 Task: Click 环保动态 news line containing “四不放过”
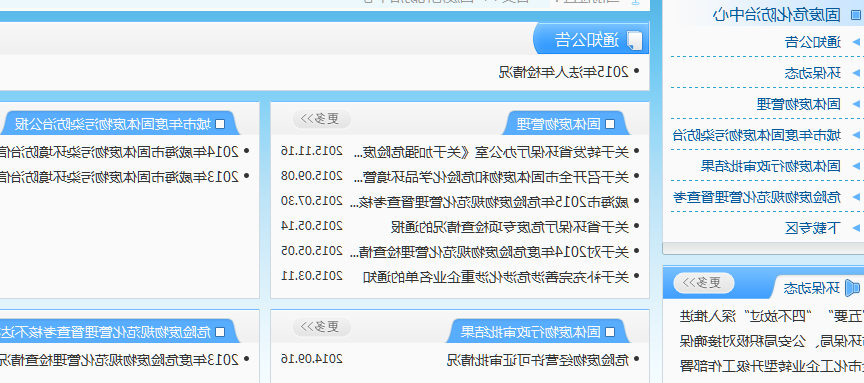(771, 316)
